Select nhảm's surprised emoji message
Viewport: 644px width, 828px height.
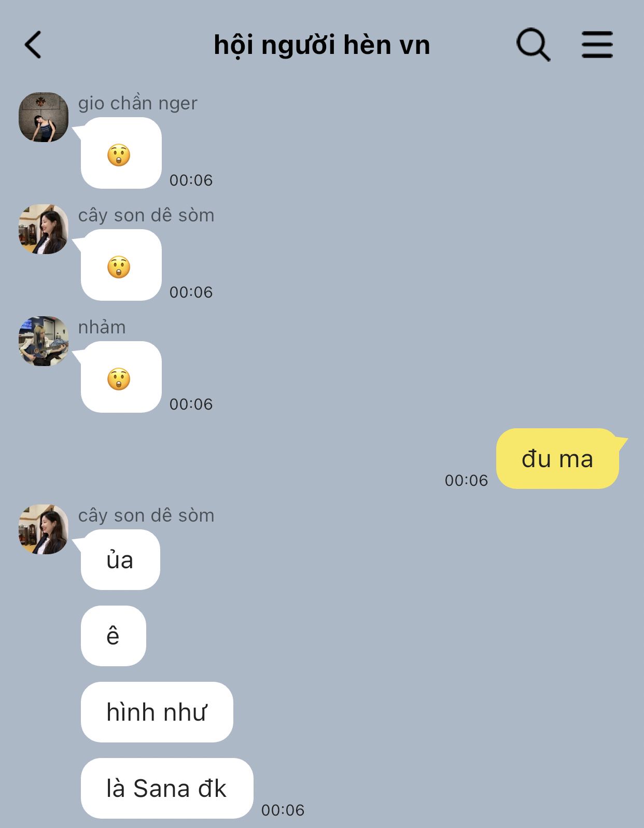(x=121, y=377)
